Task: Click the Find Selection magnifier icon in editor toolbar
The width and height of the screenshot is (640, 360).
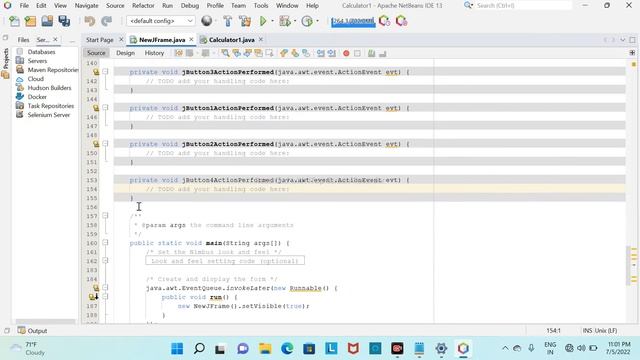Action: [225, 53]
